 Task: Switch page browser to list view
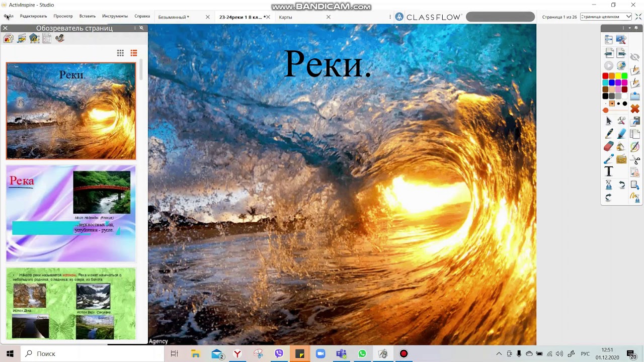(134, 53)
